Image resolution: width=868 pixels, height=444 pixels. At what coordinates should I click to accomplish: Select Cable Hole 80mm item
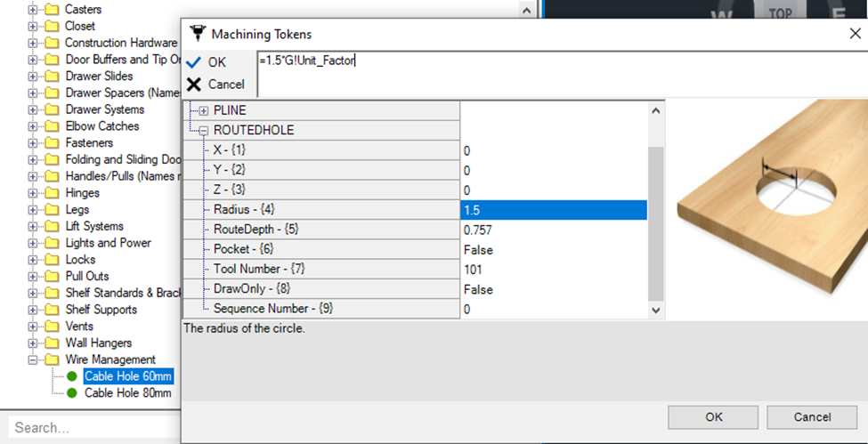click(x=127, y=393)
